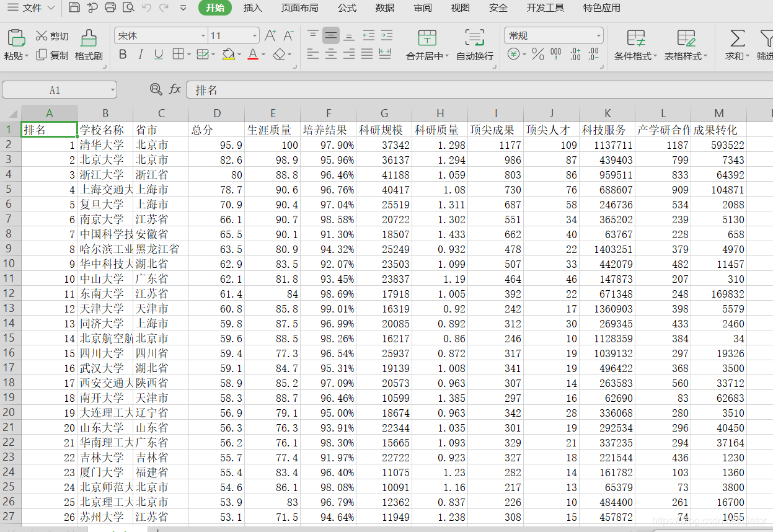Open the Insert (插入) ribbon tab

point(253,8)
